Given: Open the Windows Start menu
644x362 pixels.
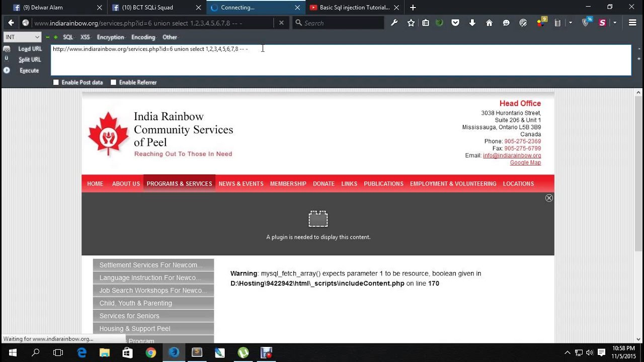Looking at the screenshot, I should [12, 352].
